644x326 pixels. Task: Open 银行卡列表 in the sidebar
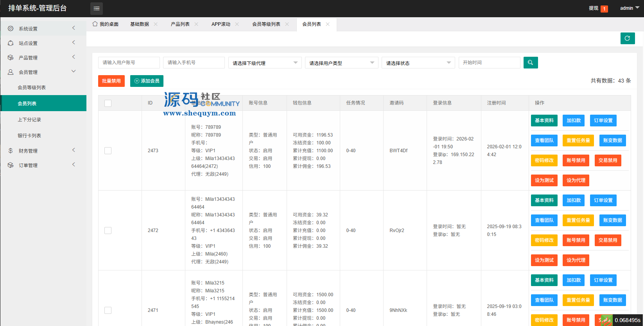(x=29, y=136)
